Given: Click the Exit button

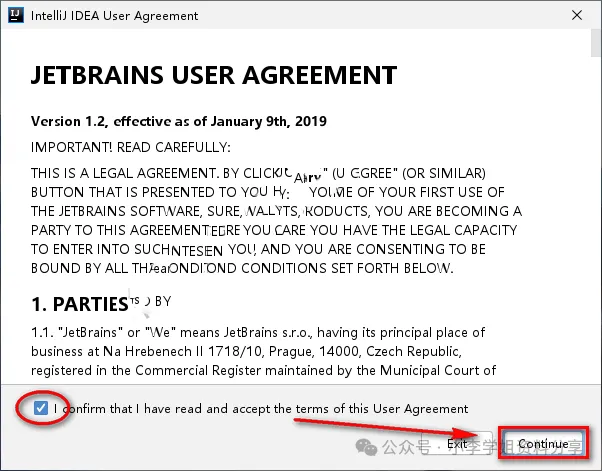Looking at the screenshot, I should tap(457, 443).
